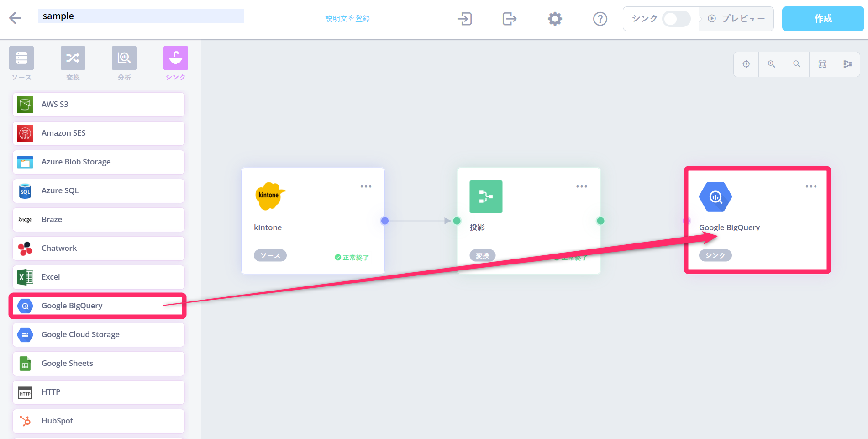
Task: Click the sample name input field
Action: [141, 16]
